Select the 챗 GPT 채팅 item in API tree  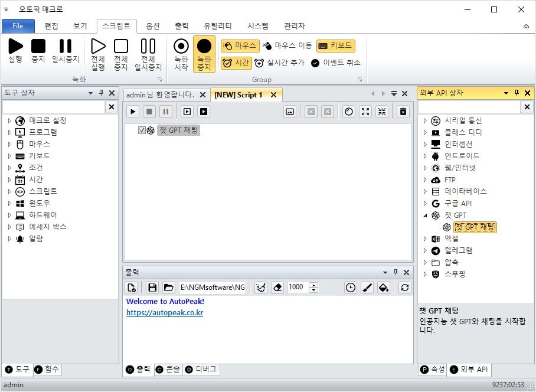(475, 227)
